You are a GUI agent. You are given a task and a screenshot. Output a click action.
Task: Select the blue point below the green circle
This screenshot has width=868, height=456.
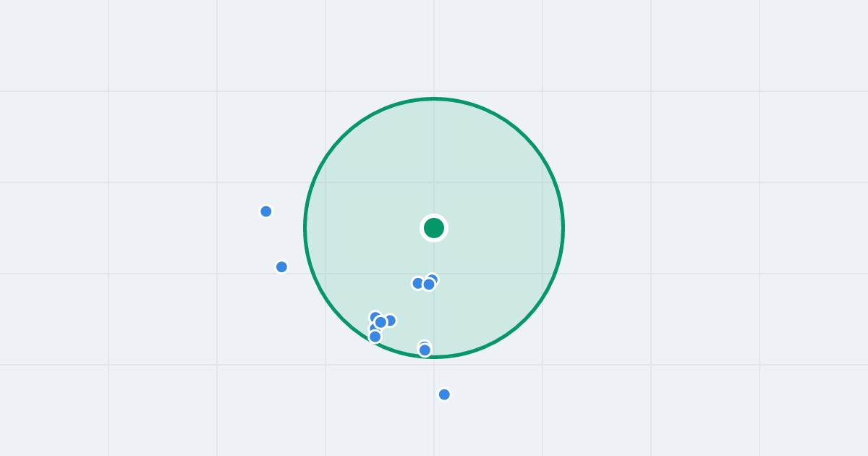click(444, 394)
